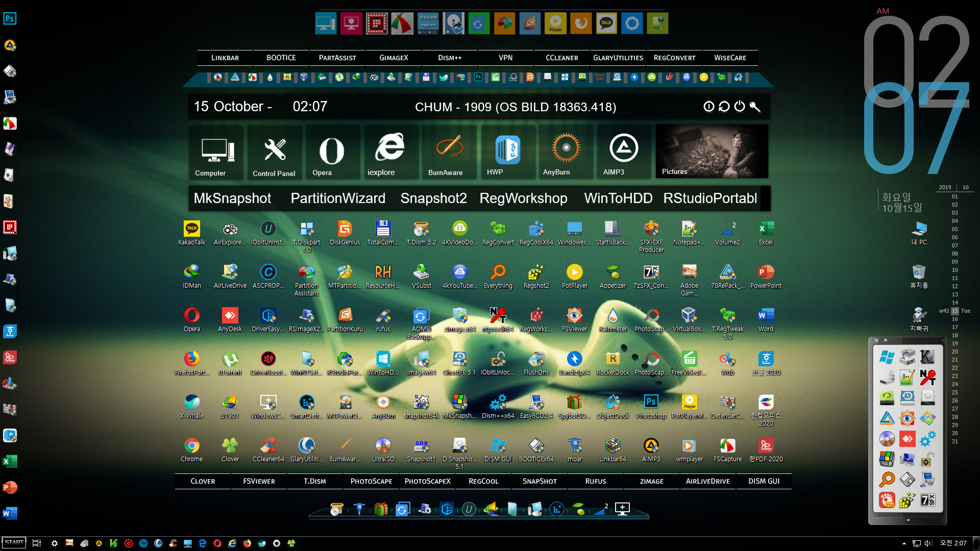Launch DiskGenius from the desktop
Image resolution: width=980 pixels, height=551 pixels.
click(x=345, y=233)
